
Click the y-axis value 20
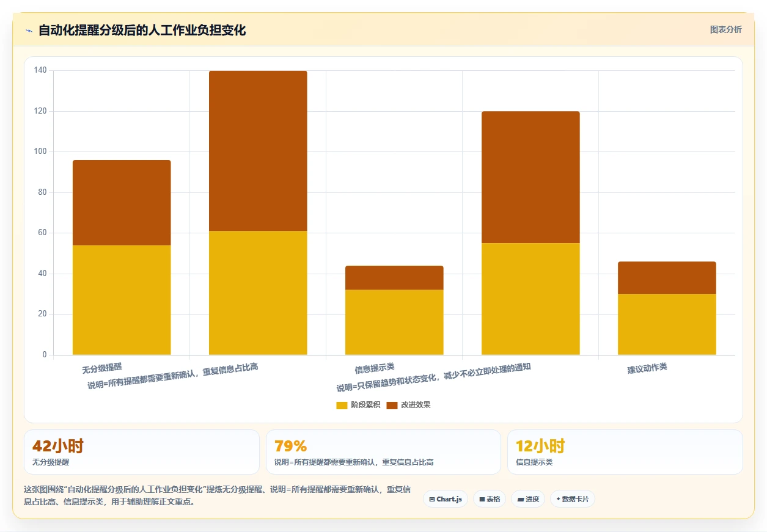tap(42, 314)
